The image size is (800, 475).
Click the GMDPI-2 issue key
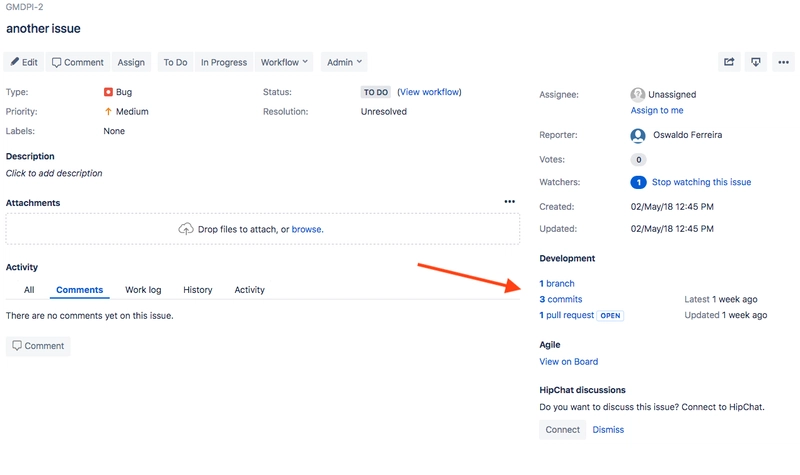[x=24, y=7]
